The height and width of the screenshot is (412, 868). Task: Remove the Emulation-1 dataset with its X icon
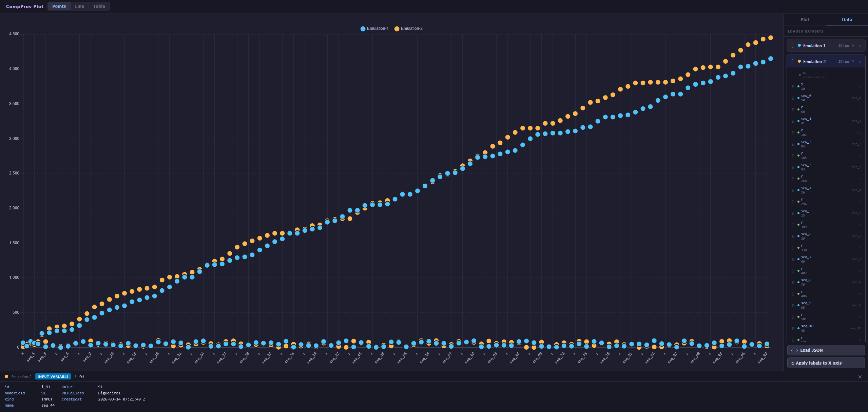pos(860,46)
